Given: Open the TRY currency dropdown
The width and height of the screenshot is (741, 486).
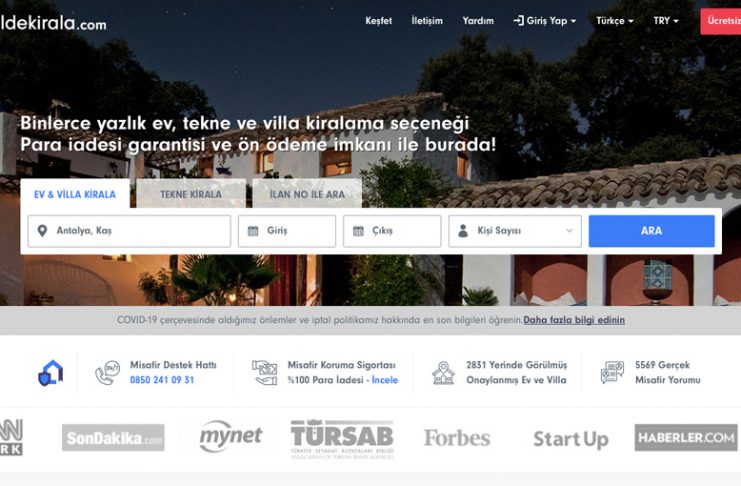Looking at the screenshot, I should click(666, 21).
